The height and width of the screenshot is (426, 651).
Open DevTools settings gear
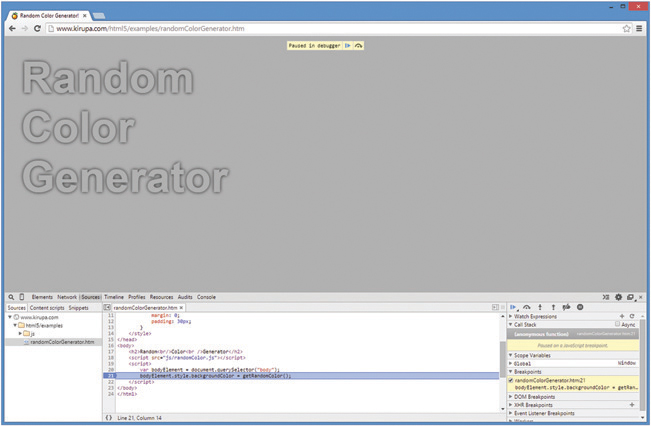click(x=618, y=297)
